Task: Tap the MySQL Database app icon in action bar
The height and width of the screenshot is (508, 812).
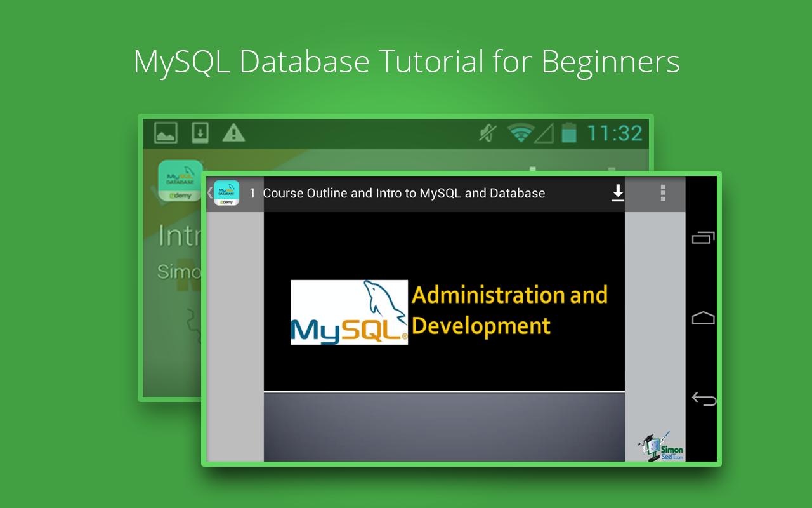Action: [x=225, y=192]
